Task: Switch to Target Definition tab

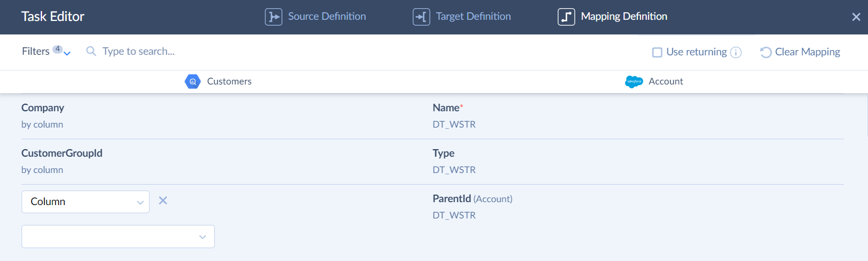Action: [462, 17]
